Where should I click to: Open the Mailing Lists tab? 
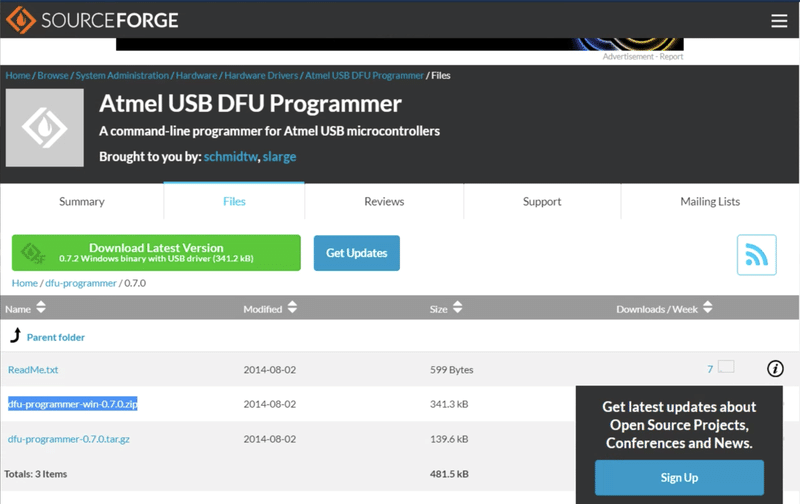point(710,201)
